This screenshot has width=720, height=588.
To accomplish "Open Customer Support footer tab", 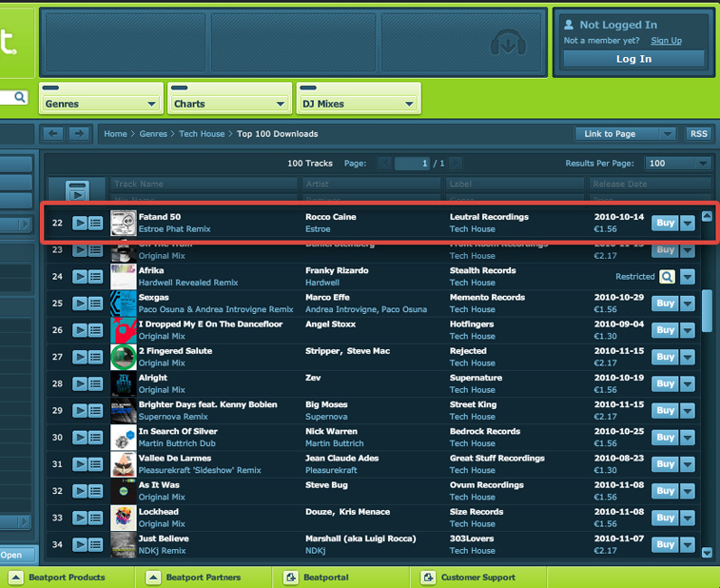I will point(471,577).
